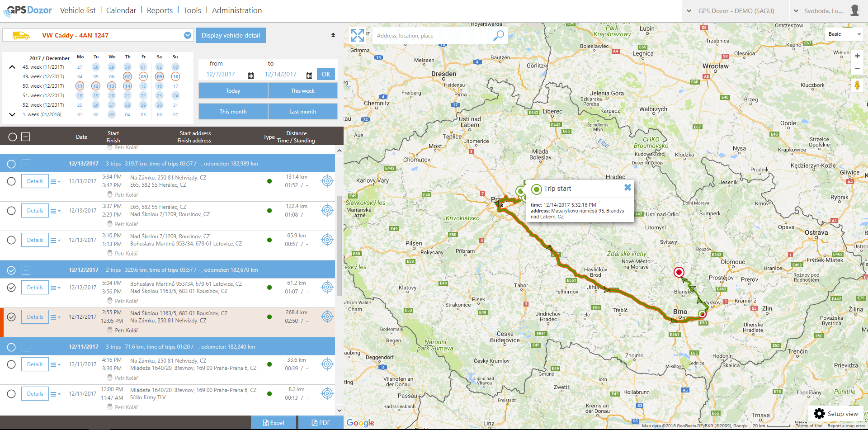Screen dimensions: 868x430
Task: Zoom in the map with plus button
Action: (857, 56)
